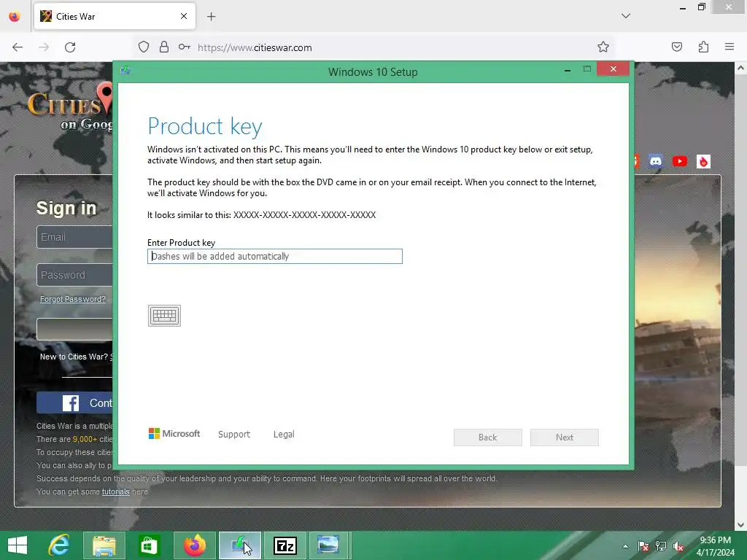This screenshot has width=747, height=560.
Task: Open Firefox extensions menu
Action: 704,47
